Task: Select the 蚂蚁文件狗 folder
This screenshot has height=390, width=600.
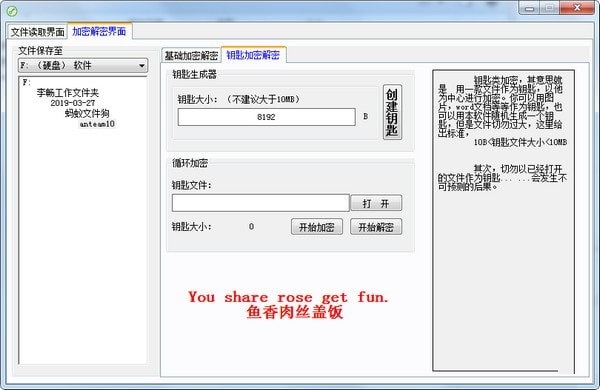Action: 87,113
